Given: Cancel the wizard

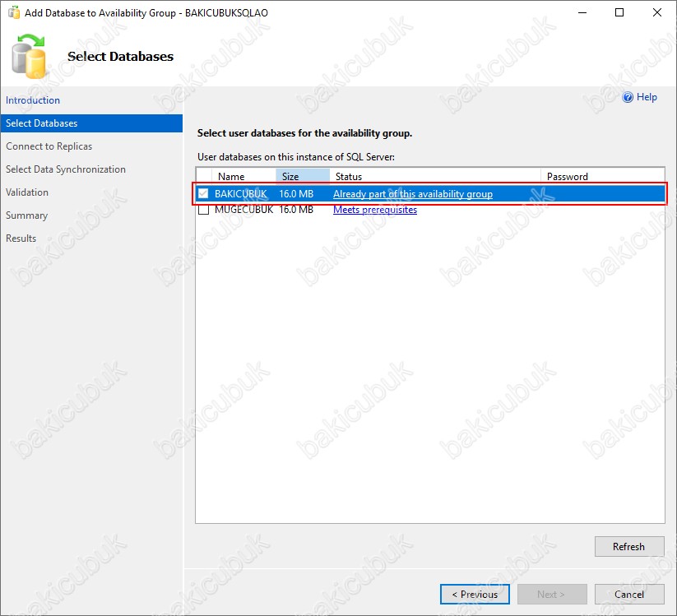Looking at the screenshot, I should [629, 595].
